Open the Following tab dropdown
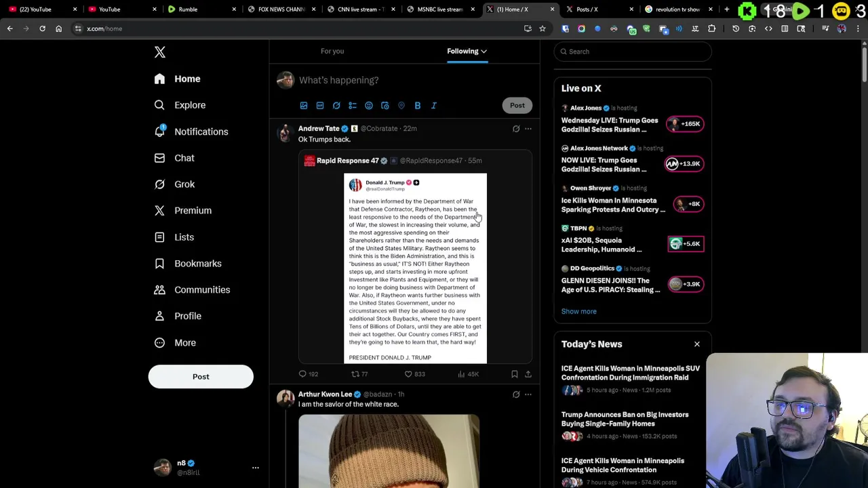The height and width of the screenshot is (488, 868). [467, 51]
